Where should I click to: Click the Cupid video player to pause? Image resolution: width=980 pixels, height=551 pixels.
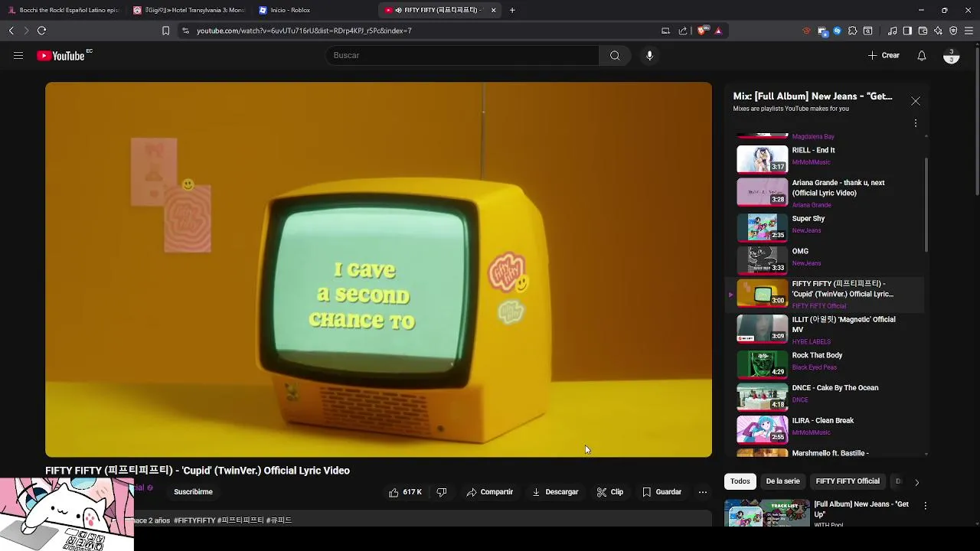pos(378,269)
